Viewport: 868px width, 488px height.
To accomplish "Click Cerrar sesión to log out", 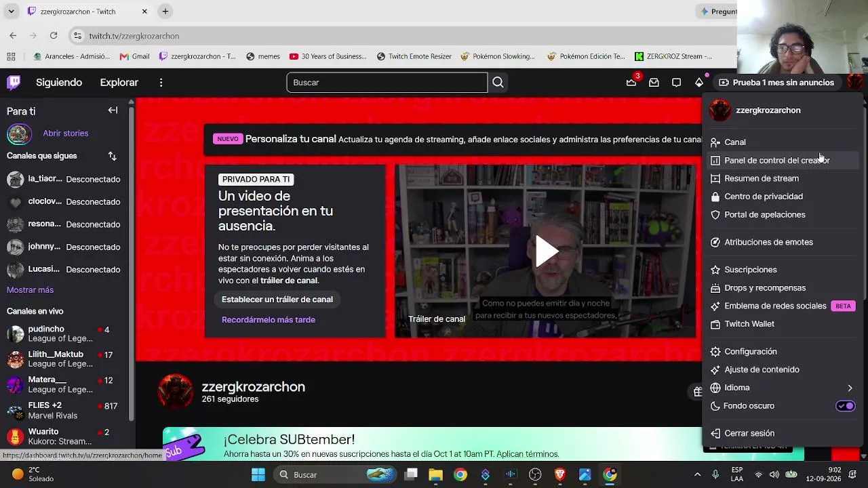I will click(x=783, y=433).
